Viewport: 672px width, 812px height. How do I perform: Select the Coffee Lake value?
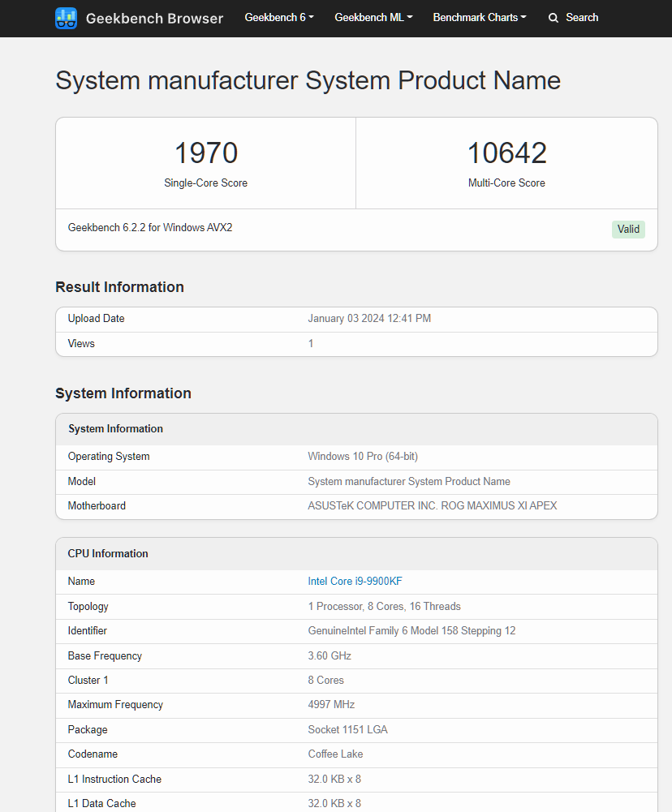pyautogui.click(x=335, y=754)
